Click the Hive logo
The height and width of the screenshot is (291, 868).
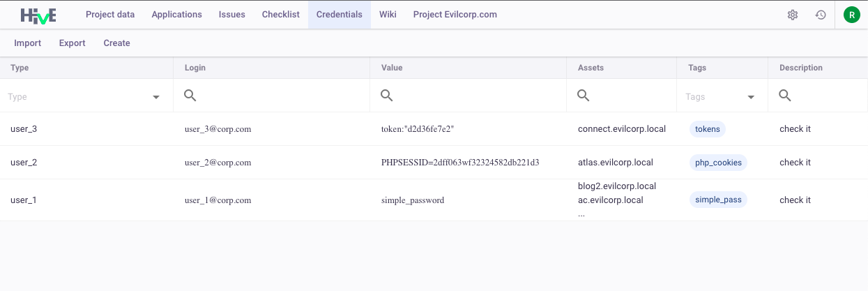coord(38,15)
